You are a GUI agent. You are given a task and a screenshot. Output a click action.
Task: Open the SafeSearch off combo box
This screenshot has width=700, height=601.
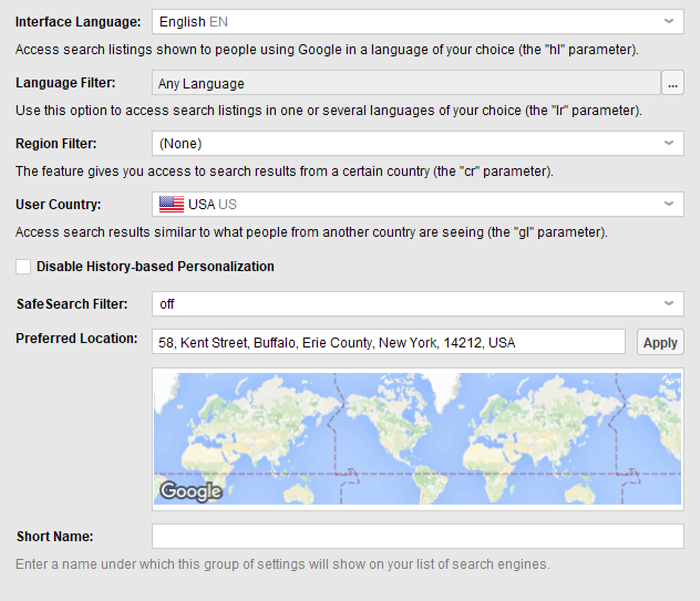(x=406, y=302)
